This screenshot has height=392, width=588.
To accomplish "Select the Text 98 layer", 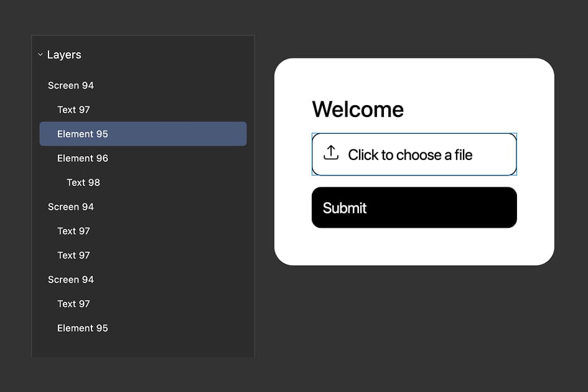I will tap(83, 182).
